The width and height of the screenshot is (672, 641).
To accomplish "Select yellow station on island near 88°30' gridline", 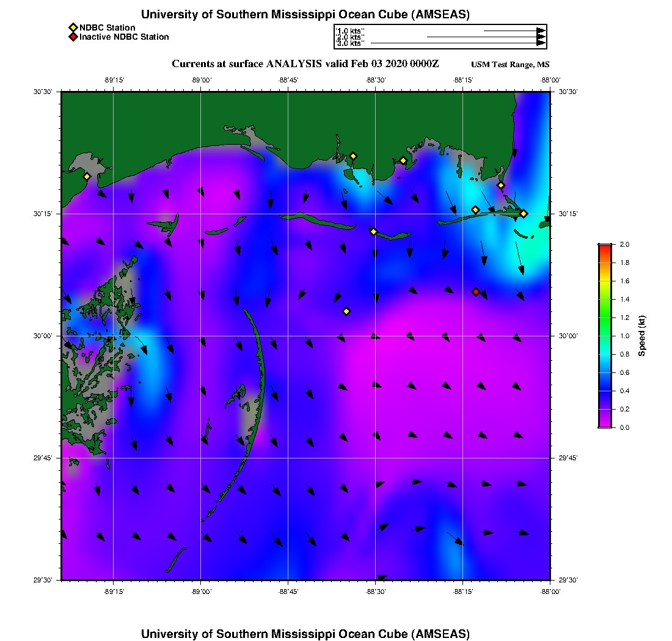I will coord(373,231).
